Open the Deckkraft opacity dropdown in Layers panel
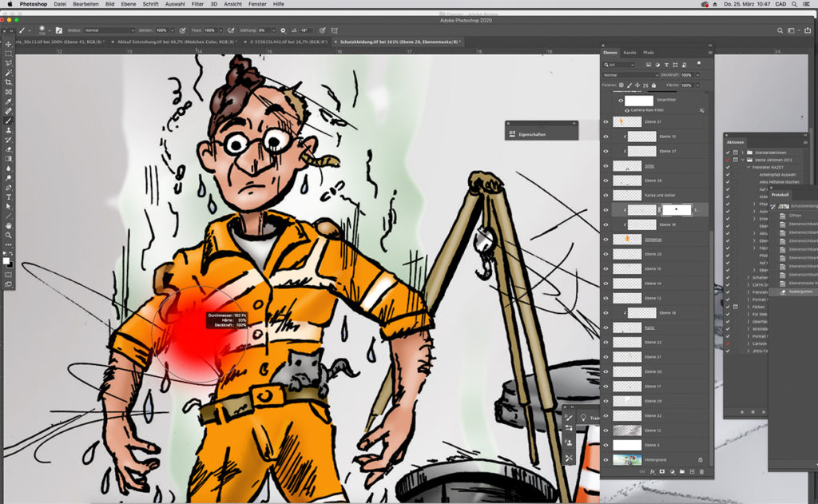Viewport: 818px width, 504px height. click(x=697, y=75)
